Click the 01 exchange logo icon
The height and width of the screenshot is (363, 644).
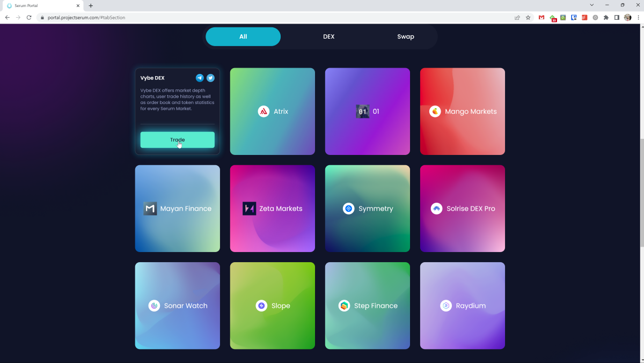[x=363, y=112]
